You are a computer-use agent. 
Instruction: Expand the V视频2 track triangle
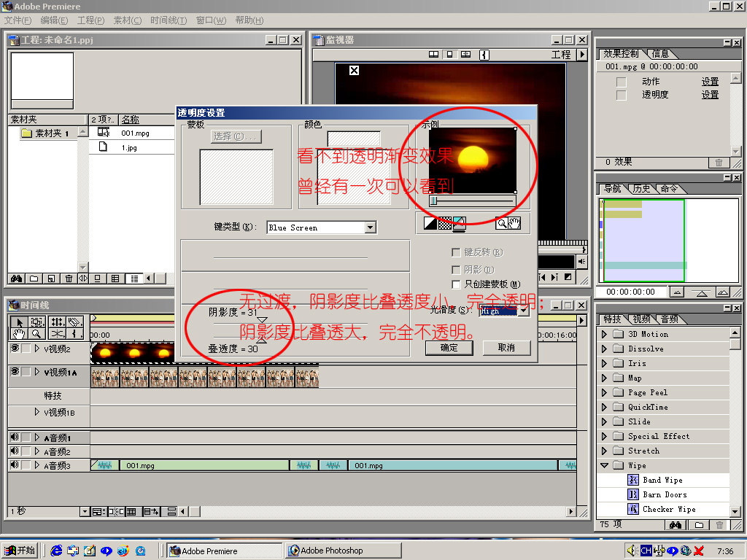point(36,349)
